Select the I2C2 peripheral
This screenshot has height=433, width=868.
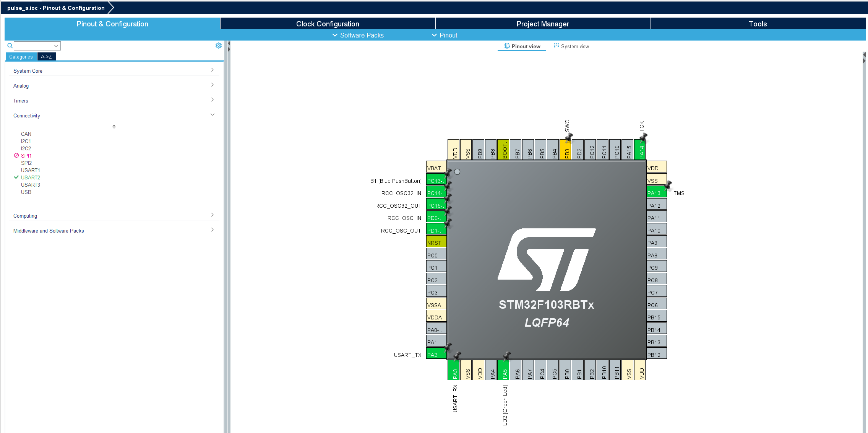(26, 148)
